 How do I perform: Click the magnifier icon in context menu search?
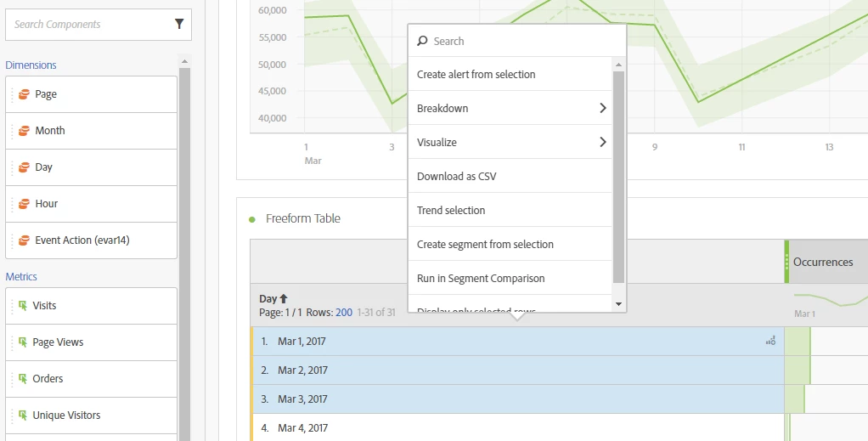pos(422,41)
